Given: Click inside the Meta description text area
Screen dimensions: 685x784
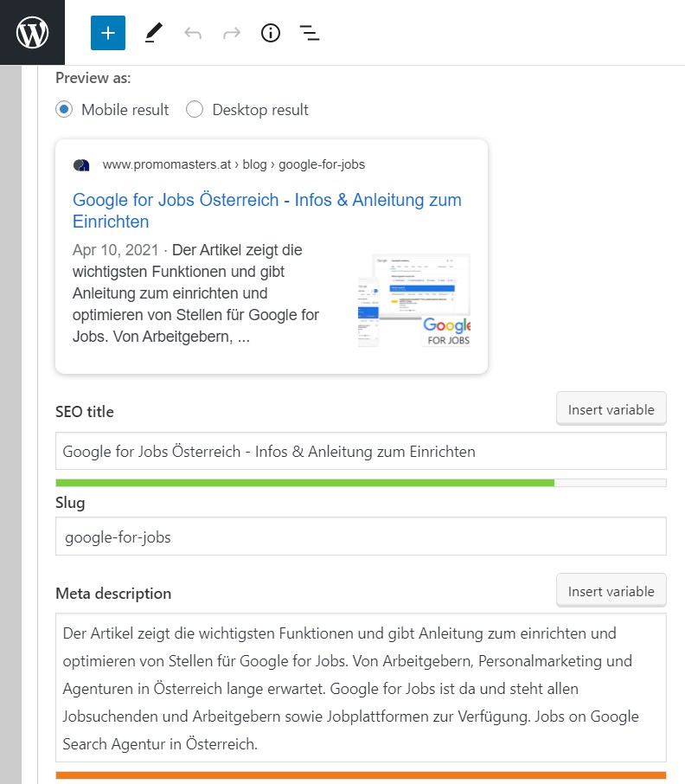Looking at the screenshot, I should coord(361,688).
